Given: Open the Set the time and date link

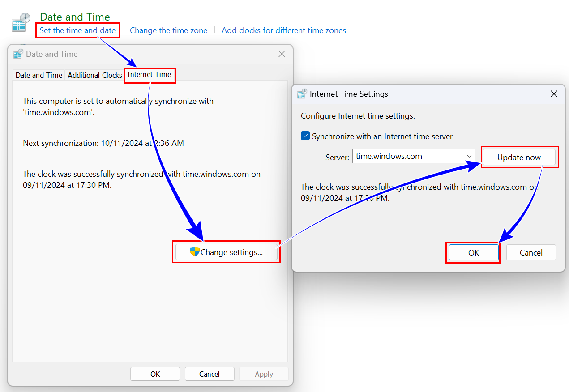Looking at the screenshot, I should click(77, 30).
